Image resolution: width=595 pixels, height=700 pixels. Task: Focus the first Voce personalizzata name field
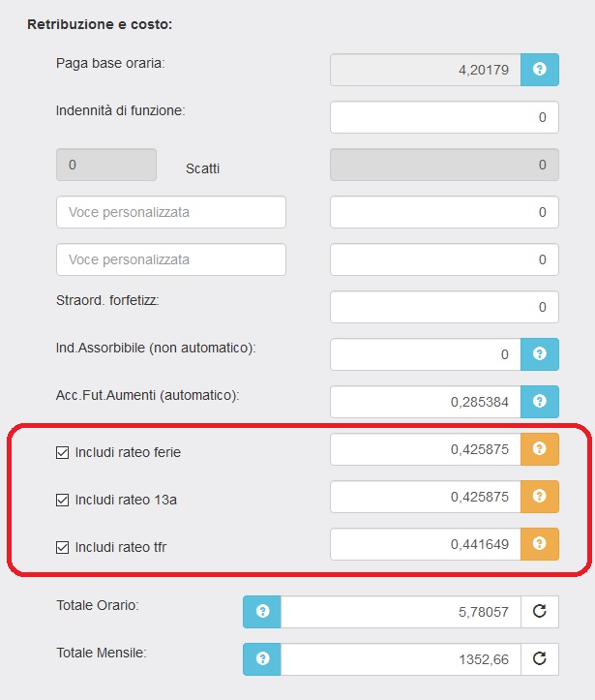click(171, 212)
